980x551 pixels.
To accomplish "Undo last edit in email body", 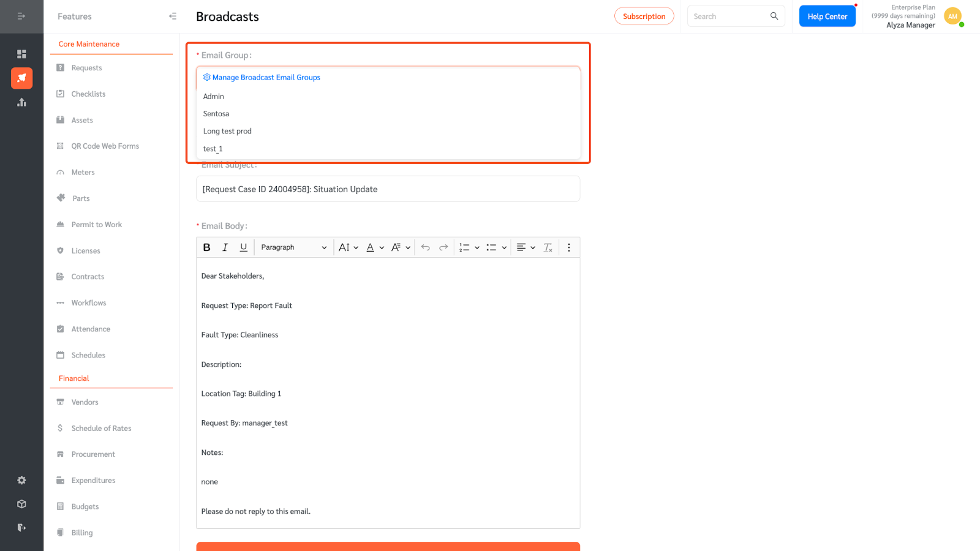I will [x=425, y=247].
